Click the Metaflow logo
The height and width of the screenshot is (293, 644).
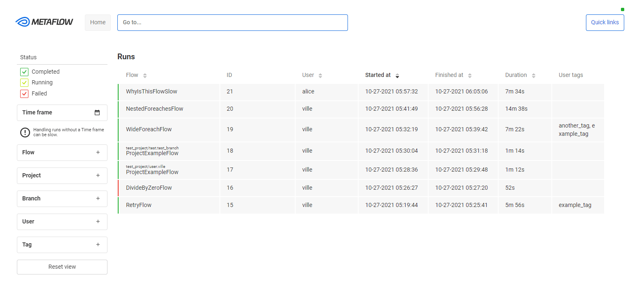tap(44, 22)
